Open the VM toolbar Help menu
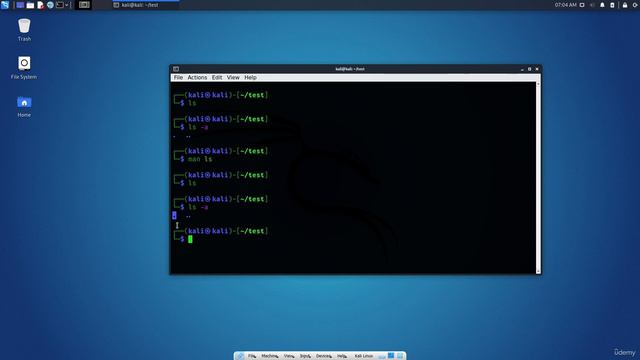This screenshot has width=640, height=360. point(342,356)
